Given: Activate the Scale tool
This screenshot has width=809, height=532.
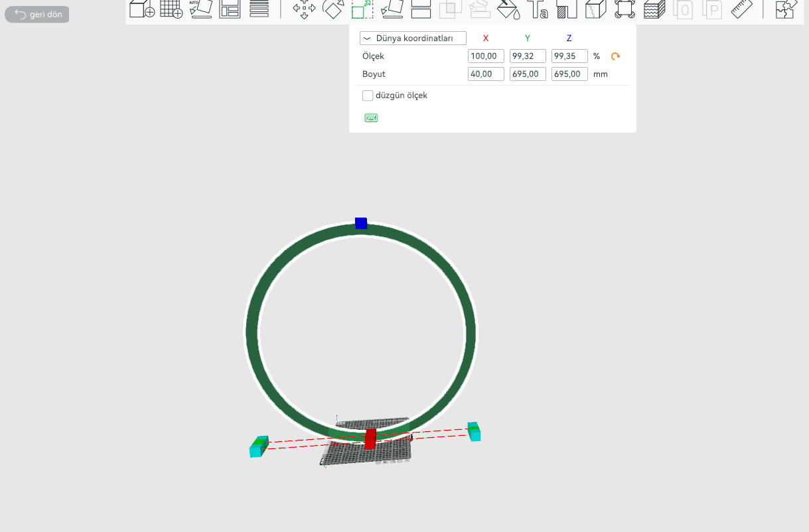Looking at the screenshot, I should [362, 9].
